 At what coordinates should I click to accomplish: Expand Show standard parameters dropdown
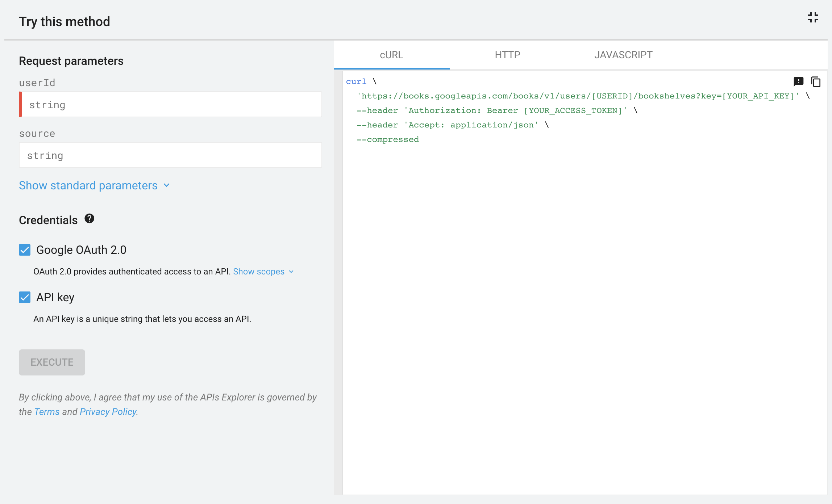(x=95, y=185)
